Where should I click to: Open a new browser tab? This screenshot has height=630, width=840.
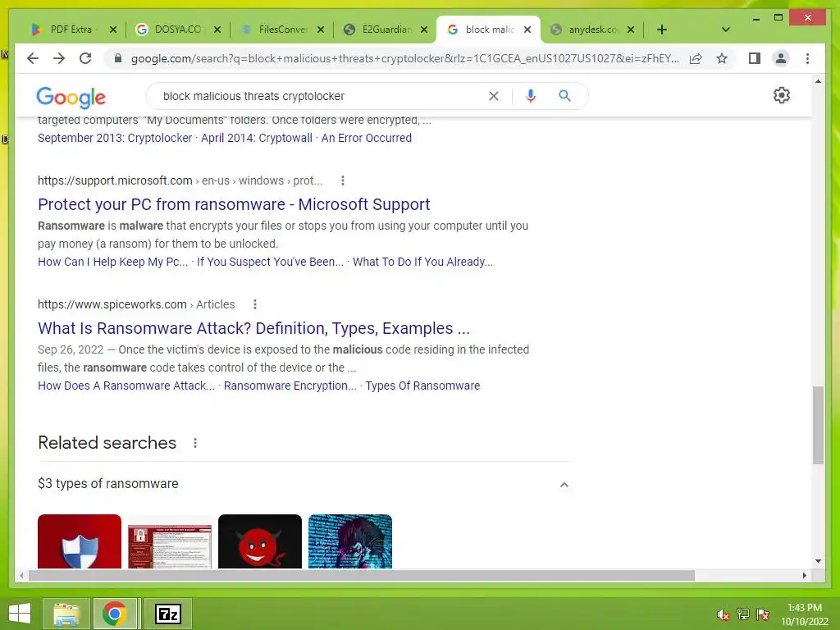click(x=662, y=30)
